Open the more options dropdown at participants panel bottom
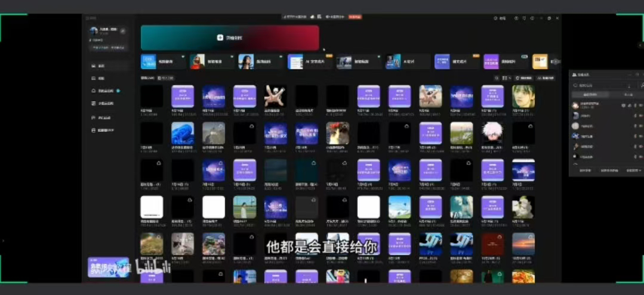The image size is (644, 295). pyautogui.click(x=633, y=170)
